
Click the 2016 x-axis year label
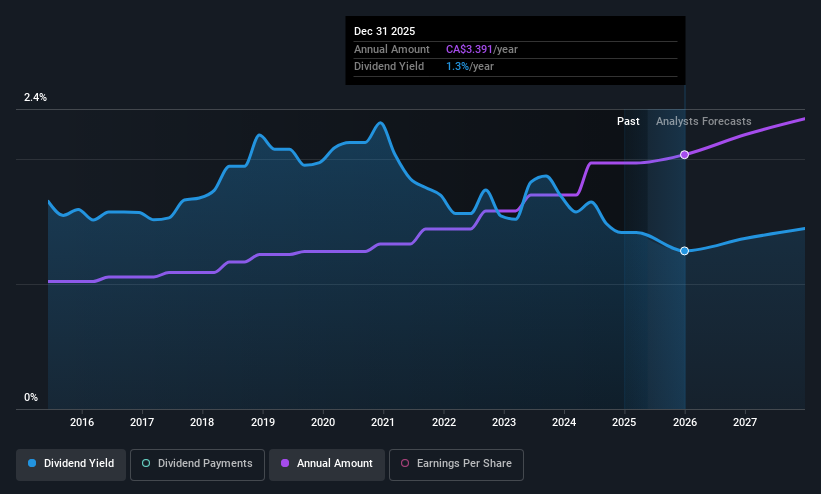82,422
